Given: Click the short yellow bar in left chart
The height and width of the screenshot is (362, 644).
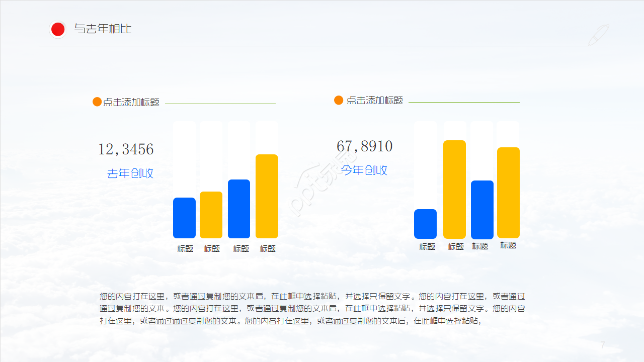Looking at the screenshot, I should coord(211,215).
